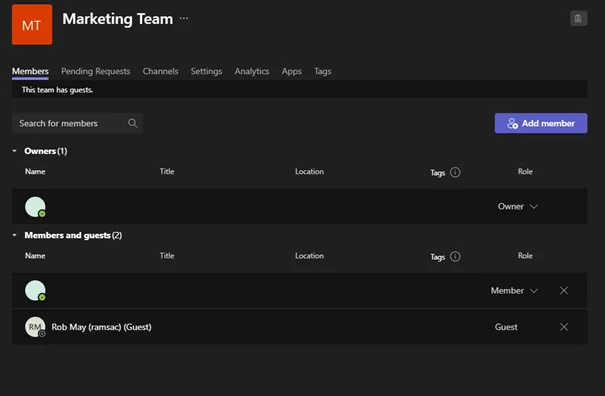Click the Tags info icon in Owners section
This screenshot has height=396, width=605.
[x=455, y=172]
